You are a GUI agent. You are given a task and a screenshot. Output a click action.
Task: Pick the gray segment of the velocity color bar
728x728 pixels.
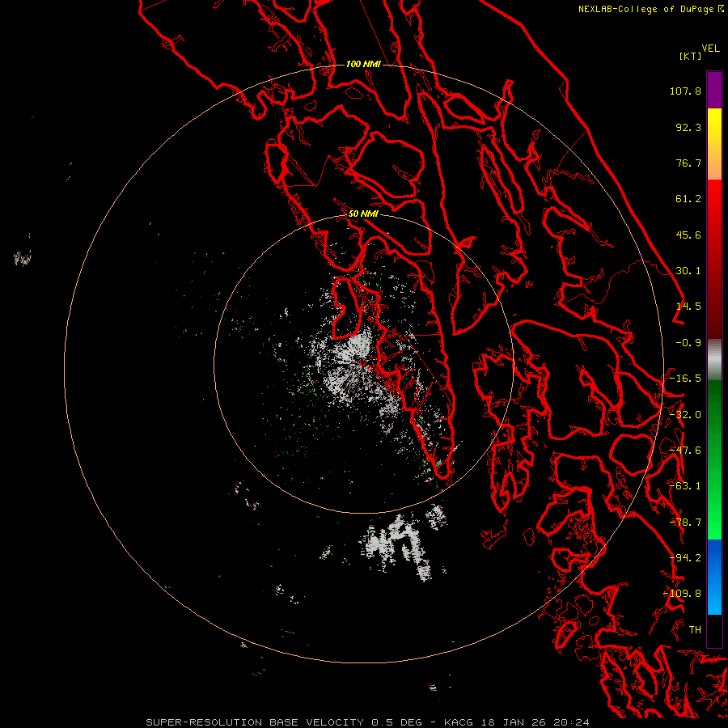click(714, 360)
